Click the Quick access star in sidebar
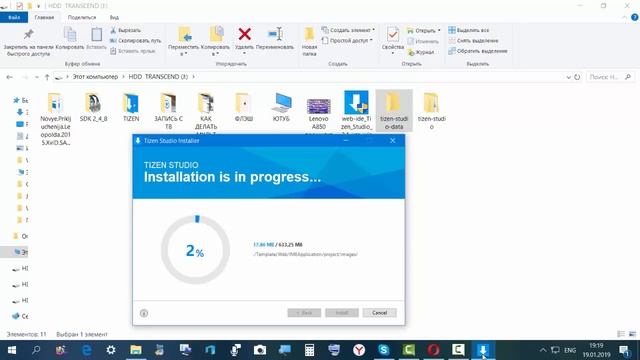 point(16,100)
